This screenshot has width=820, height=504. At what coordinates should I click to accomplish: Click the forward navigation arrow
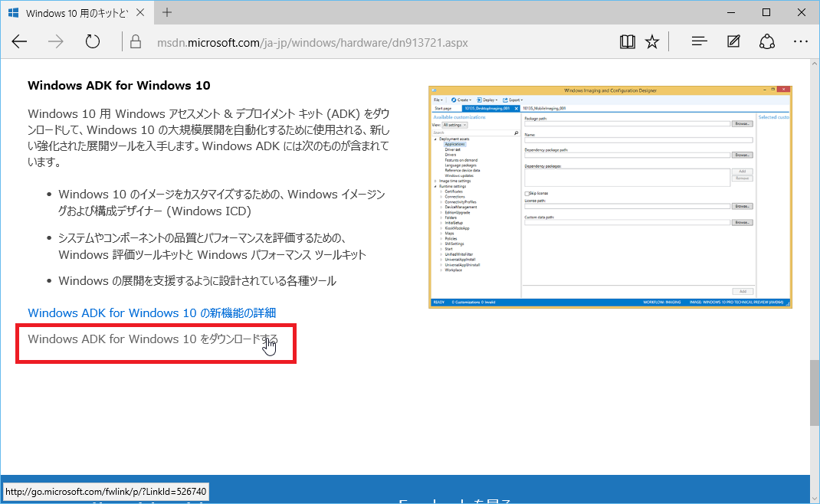[x=55, y=42]
